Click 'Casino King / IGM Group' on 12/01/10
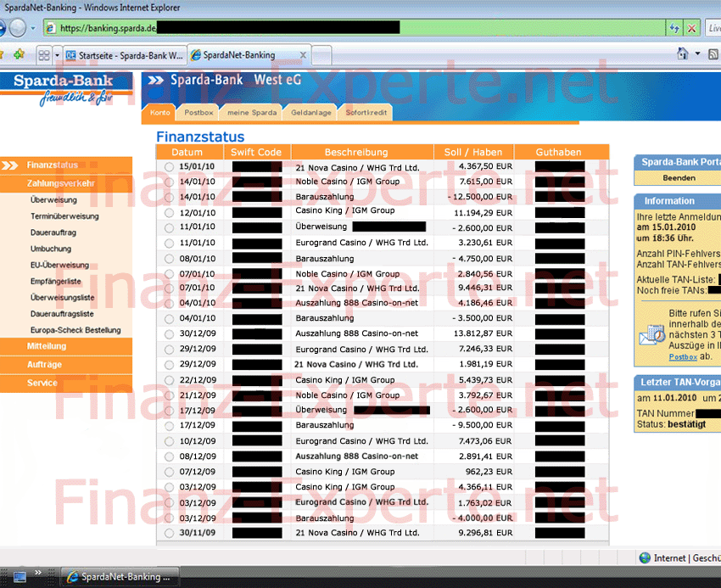The image size is (721, 588). click(x=345, y=210)
